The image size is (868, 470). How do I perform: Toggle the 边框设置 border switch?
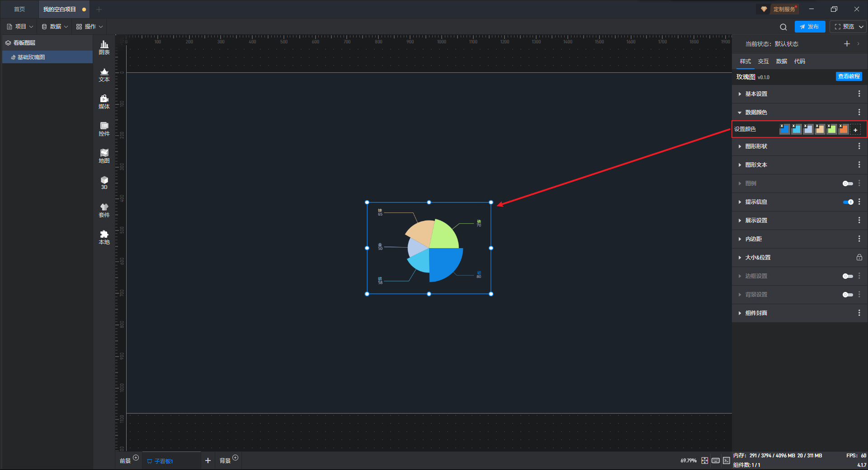point(848,276)
